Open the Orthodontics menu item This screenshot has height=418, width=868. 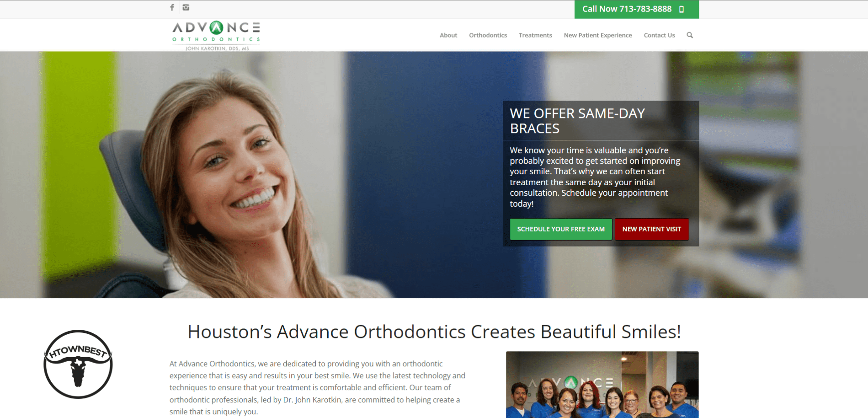point(488,35)
